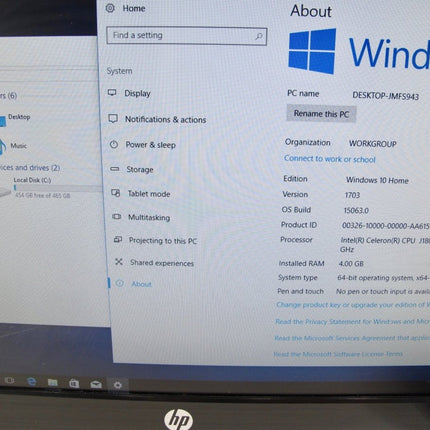Screen dimensions: 430x430
Task: Open Display settings
Action: tap(137, 93)
